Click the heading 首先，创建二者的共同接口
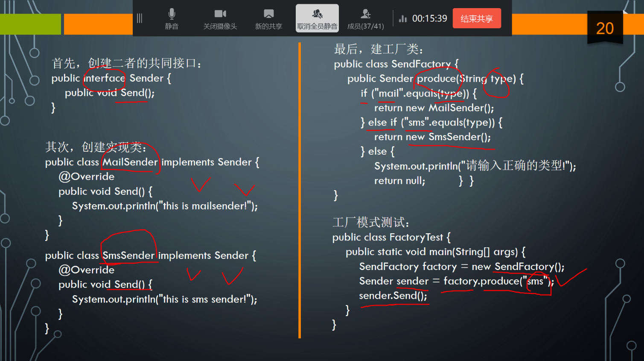This screenshot has width=644, height=361. pyautogui.click(x=126, y=63)
